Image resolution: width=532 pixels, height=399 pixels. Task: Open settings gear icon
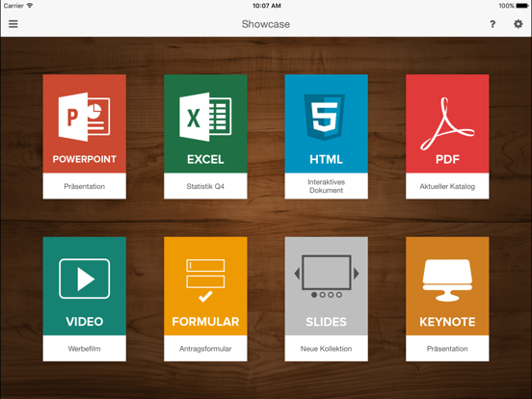(519, 24)
